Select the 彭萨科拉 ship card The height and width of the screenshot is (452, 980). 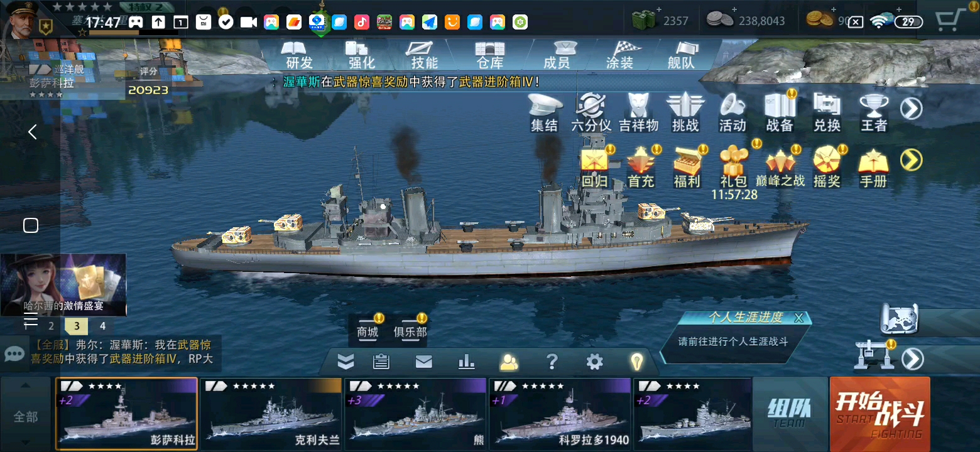click(127, 414)
